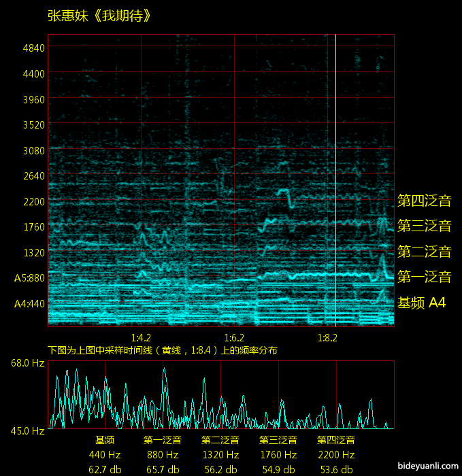462x476 pixels.
Task: Click the 1760 Hz value in the bottom table
Action: pos(278,454)
